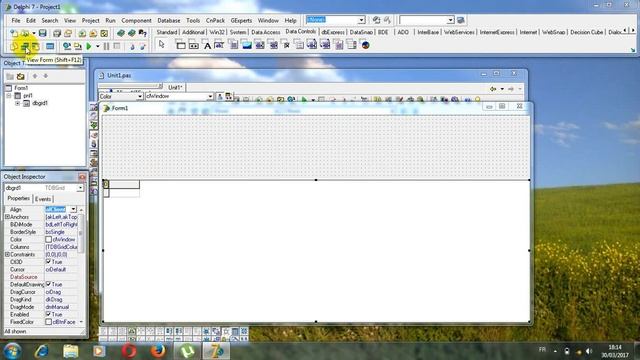640x360 pixels.
Task: Select the DBCheckBox palette component
Action: [x=287, y=45]
